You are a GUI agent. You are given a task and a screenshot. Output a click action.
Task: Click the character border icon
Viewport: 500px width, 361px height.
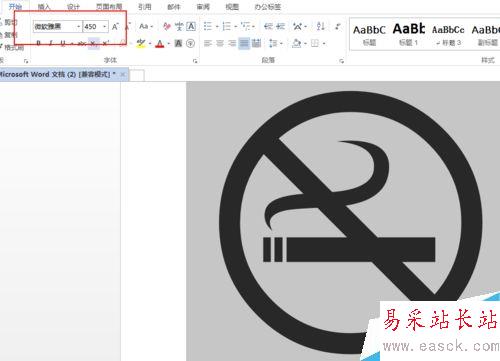191,26
